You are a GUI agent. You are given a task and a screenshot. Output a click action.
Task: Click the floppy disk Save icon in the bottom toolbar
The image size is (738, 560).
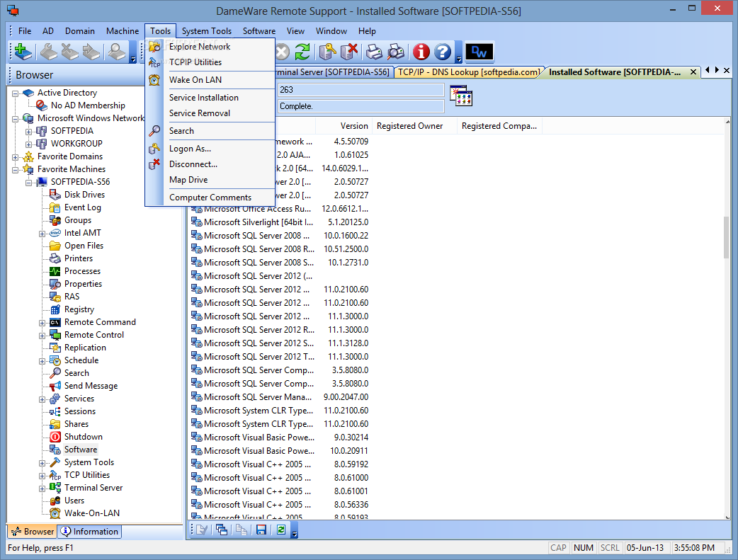point(261,530)
